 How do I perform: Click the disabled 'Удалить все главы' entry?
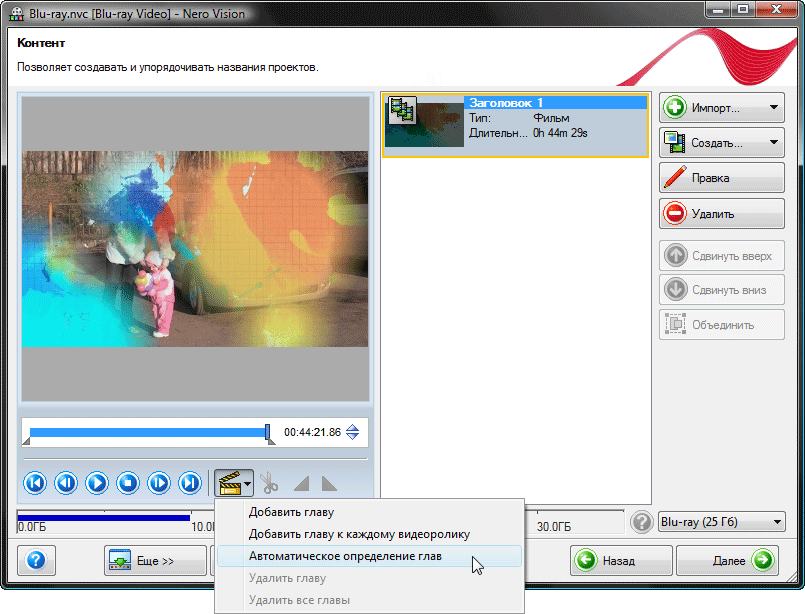tap(369, 600)
